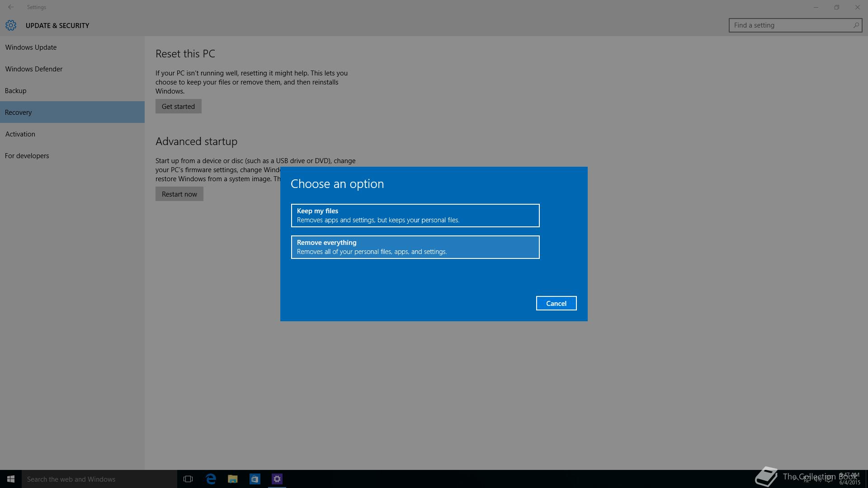Screen dimensions: 868x488
Task: Launch Microsoft Edge from the taskbar
Action: (x=211, y=479)
